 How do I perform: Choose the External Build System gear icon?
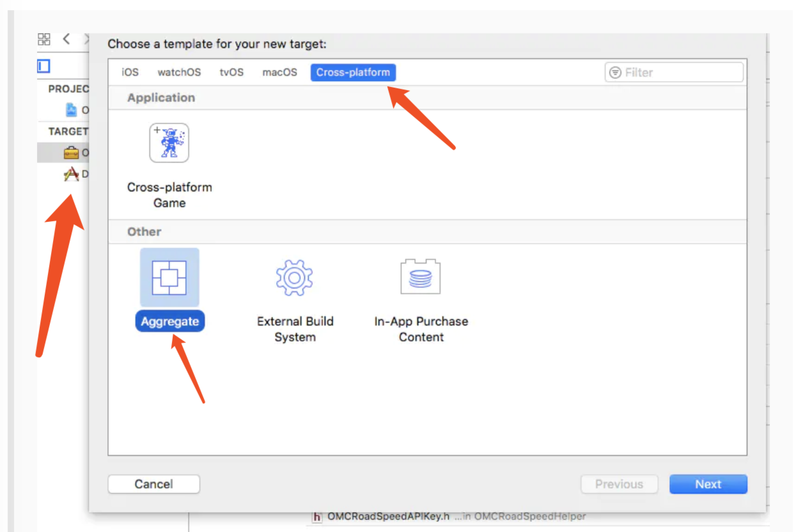point(294,278)
